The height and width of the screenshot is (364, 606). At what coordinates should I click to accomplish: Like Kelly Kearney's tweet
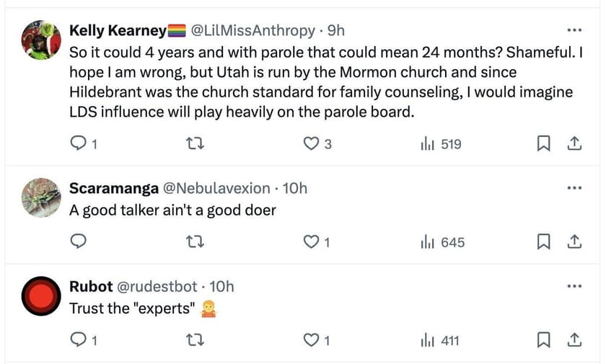pyautogui.click(x=312, y=144)
